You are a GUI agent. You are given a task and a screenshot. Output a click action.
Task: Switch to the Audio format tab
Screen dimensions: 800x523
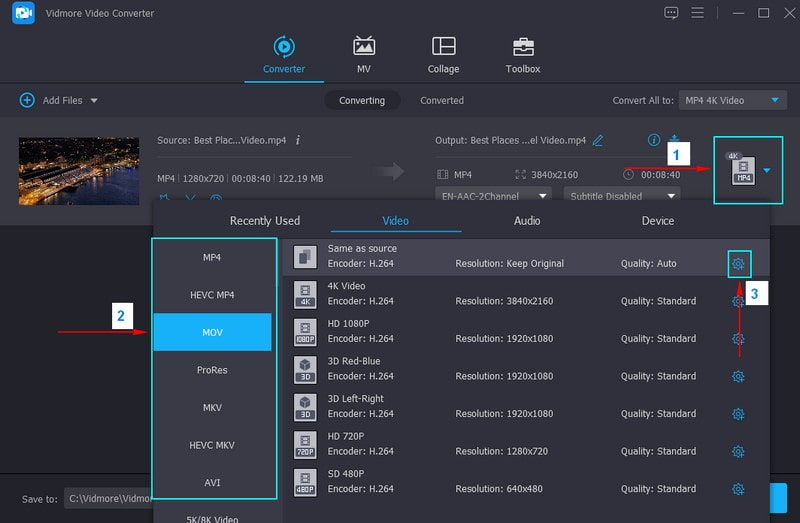click(527, 221)
